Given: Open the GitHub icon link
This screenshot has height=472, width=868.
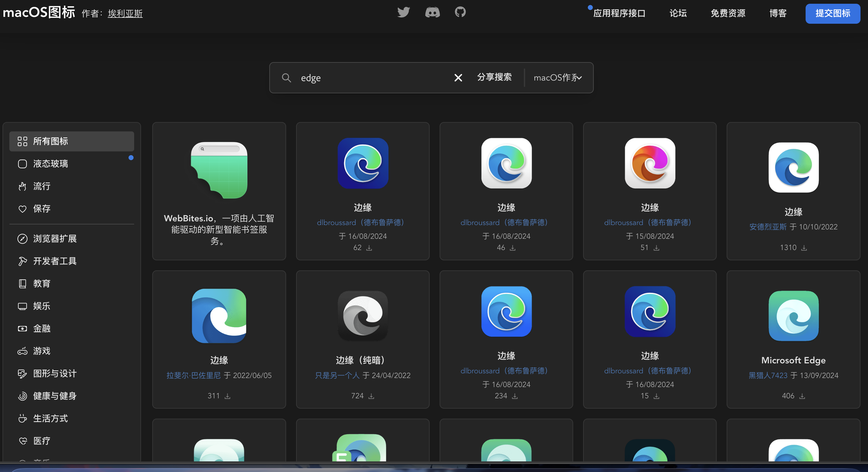Looking at the screenshot, I should click(x=460, y=12).
